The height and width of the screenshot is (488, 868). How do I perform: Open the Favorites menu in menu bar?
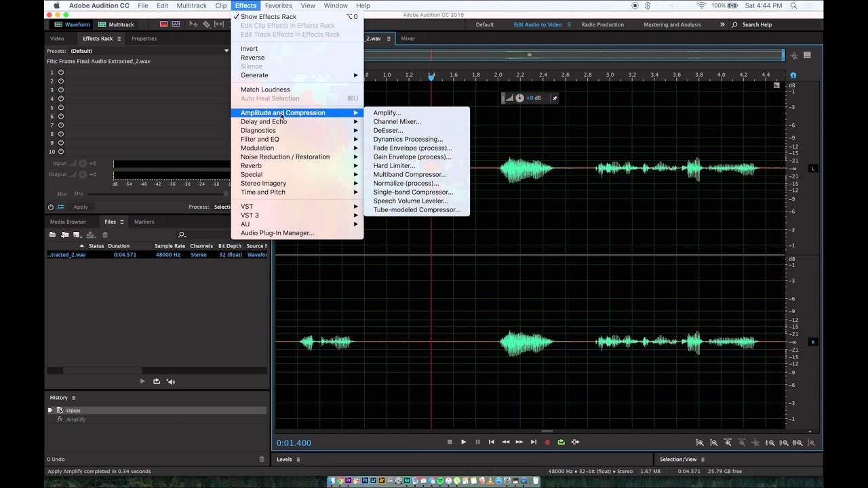pyautogui.click(x=278, y=5)
